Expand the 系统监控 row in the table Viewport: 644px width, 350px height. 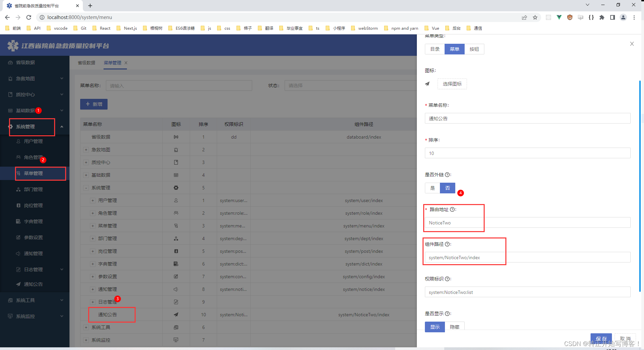tap(86, 340)
